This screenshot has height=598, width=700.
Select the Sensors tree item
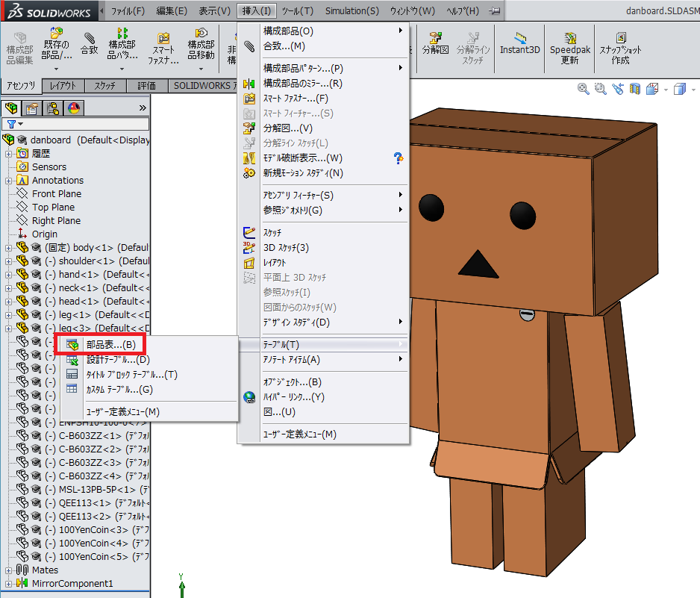point(49,167)
